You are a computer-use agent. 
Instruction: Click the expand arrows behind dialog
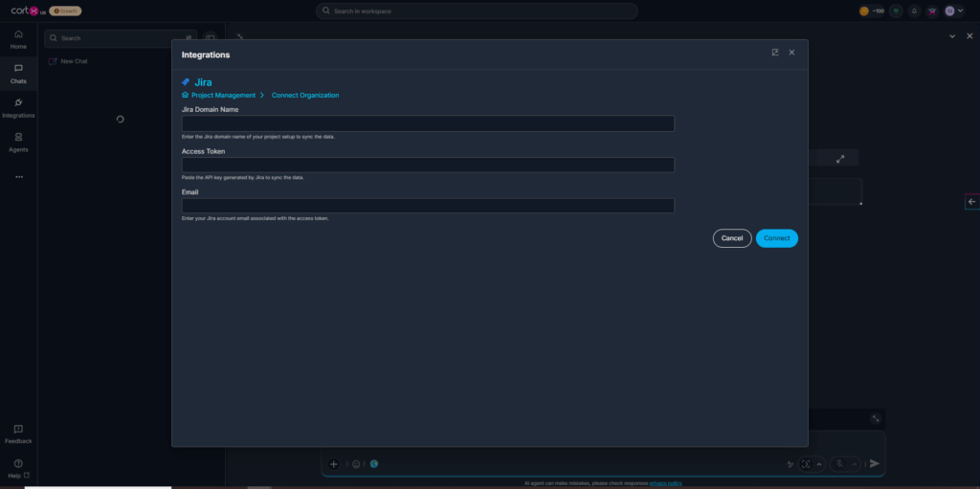(840, 159)
